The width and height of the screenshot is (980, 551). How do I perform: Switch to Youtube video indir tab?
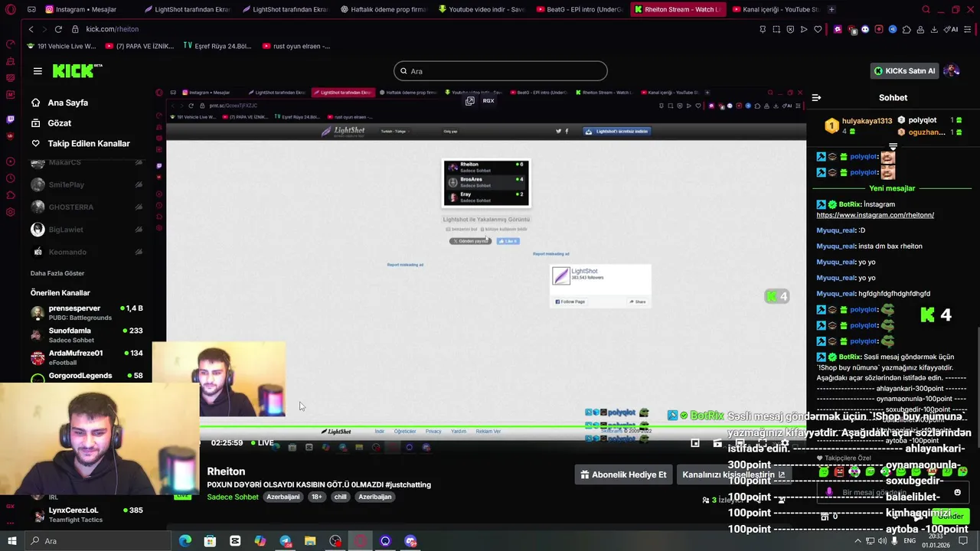coord(482,9)
